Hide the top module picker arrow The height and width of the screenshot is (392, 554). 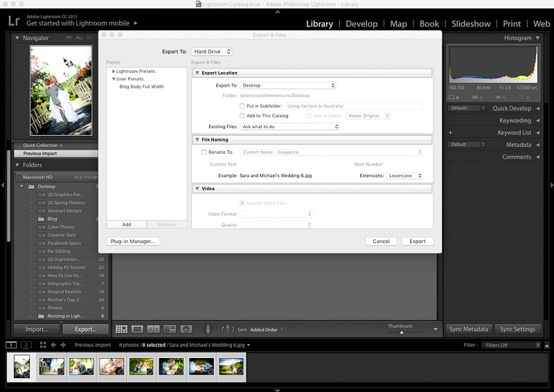(x=278, y=12)
